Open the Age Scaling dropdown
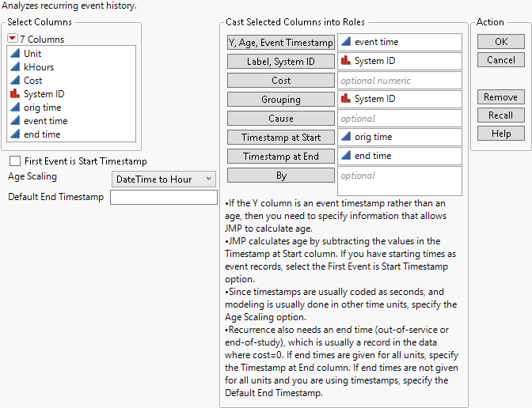Screen dimensions: 532x408 pos(164,179)
